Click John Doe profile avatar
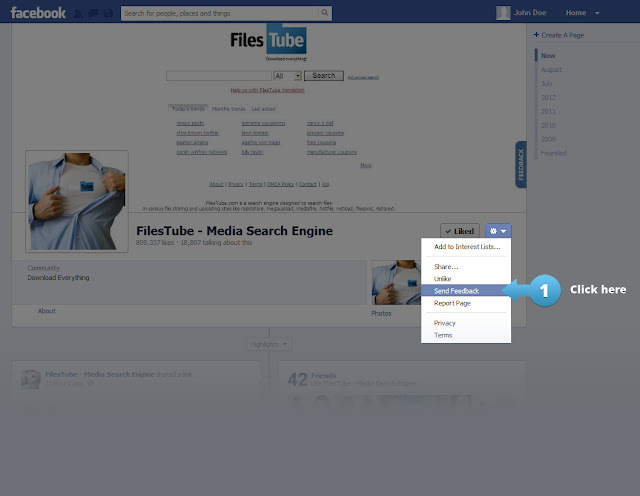This screenshot has width=640, height=496. pyautogui.click(x=503, y=13)
